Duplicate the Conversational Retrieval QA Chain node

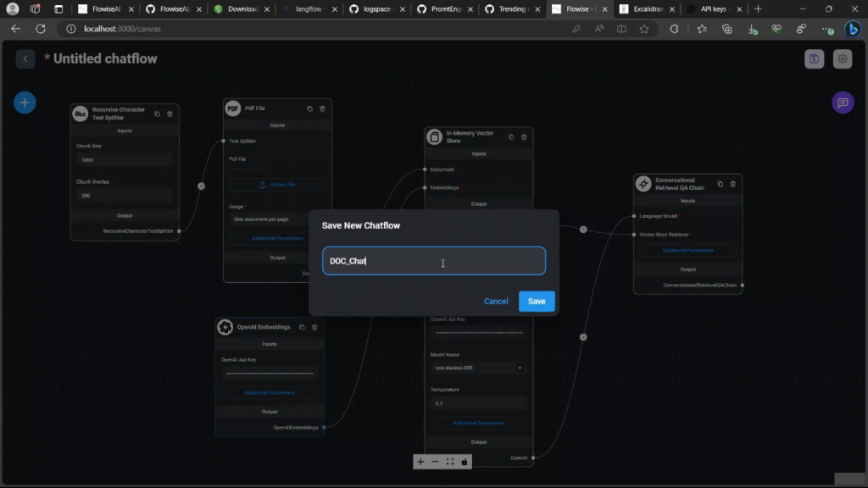point(721,184)
